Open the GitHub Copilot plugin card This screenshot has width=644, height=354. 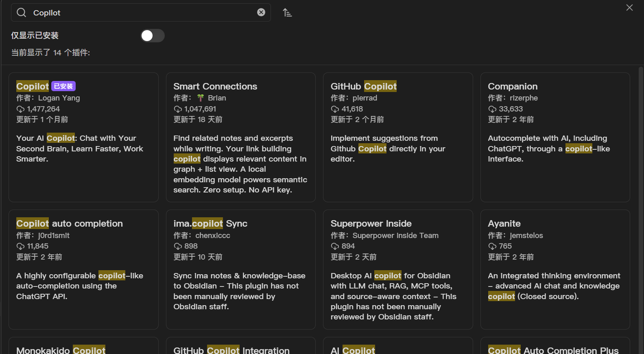click(x=398, y=137)
